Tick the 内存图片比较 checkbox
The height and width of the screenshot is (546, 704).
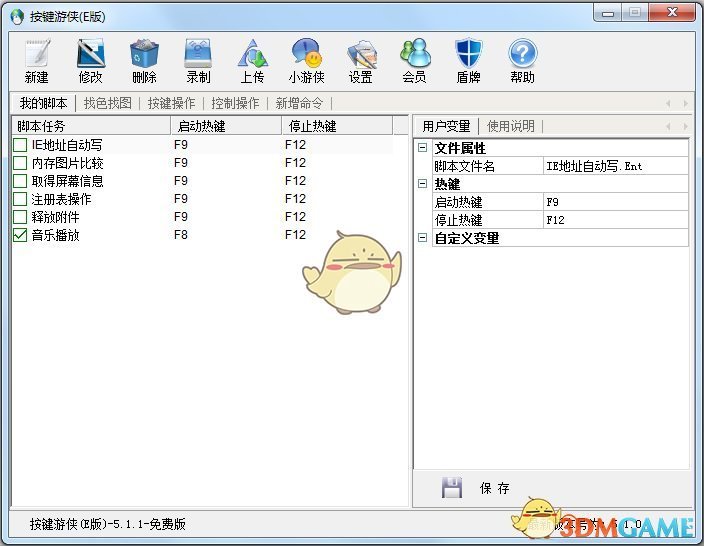(20, 163)
